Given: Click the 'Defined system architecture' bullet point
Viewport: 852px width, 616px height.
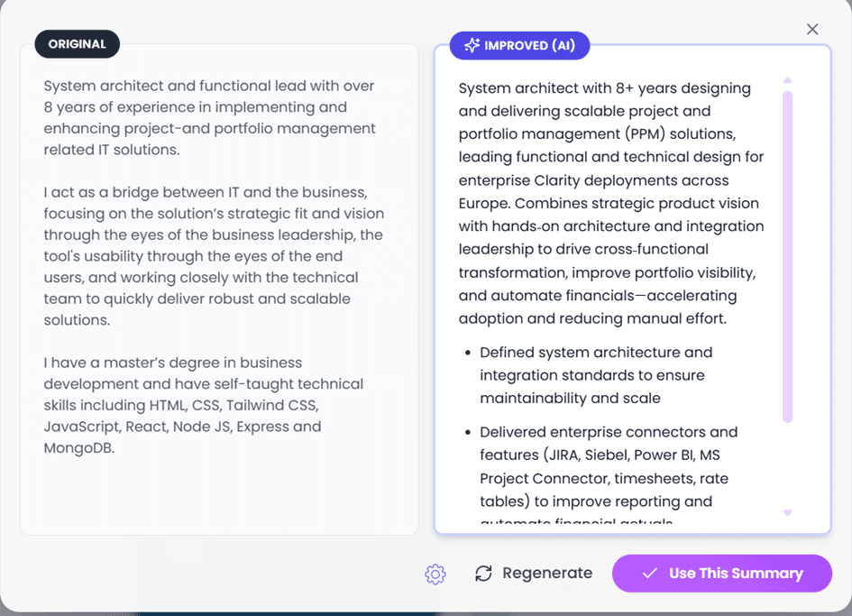Looking at the screenshot, I should coord(596,375).
